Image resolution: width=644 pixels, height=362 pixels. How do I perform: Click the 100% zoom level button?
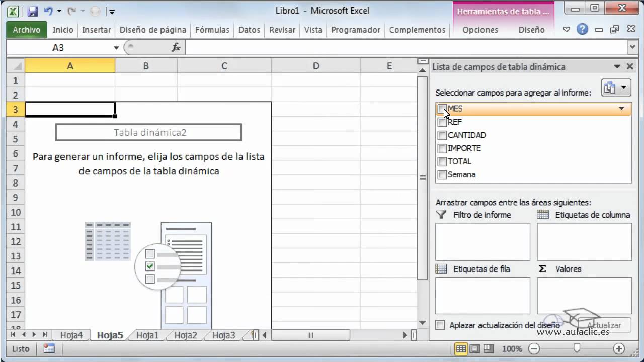512,348
